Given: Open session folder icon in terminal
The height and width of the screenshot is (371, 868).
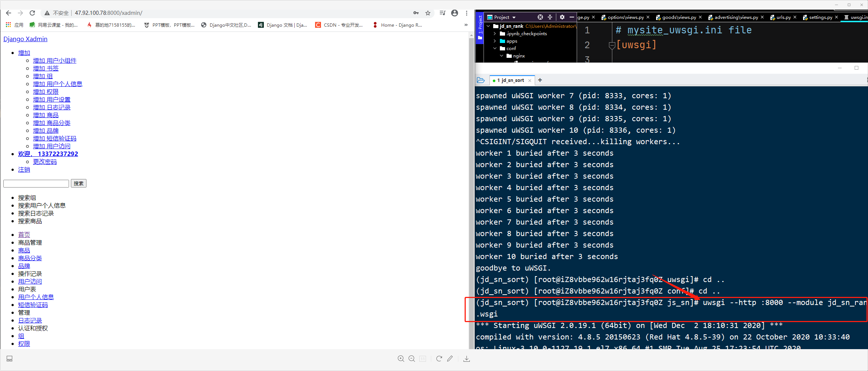Looking at the screenshot, I should coord(481,80).
